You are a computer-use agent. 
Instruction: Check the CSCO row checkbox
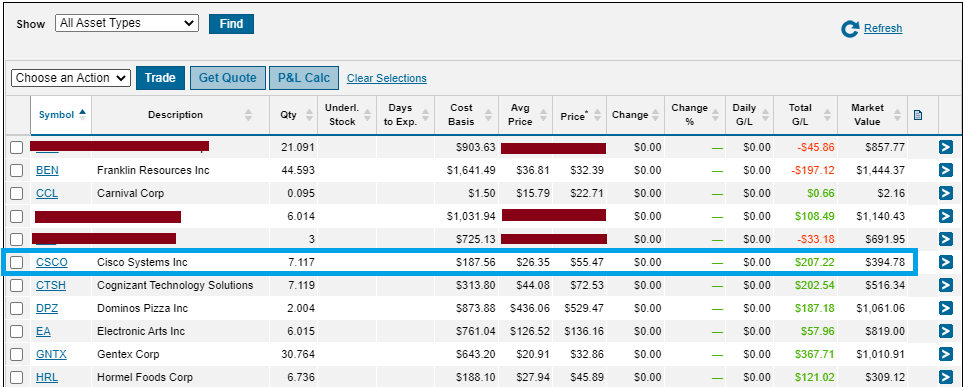(17, 262)
